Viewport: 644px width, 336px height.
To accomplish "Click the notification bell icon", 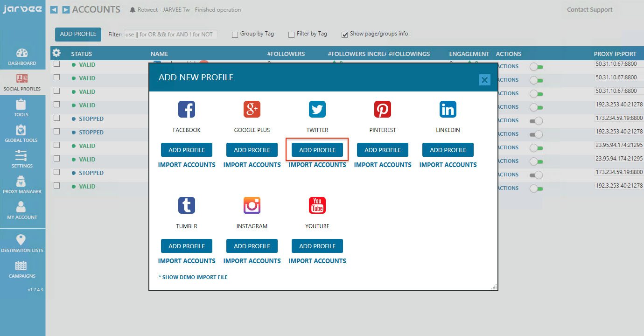I will coord(133,10).
